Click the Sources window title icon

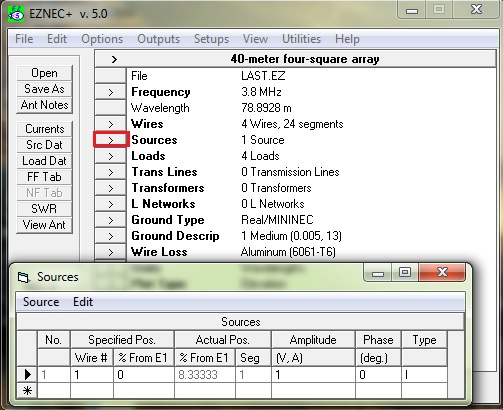pos(23,277)
